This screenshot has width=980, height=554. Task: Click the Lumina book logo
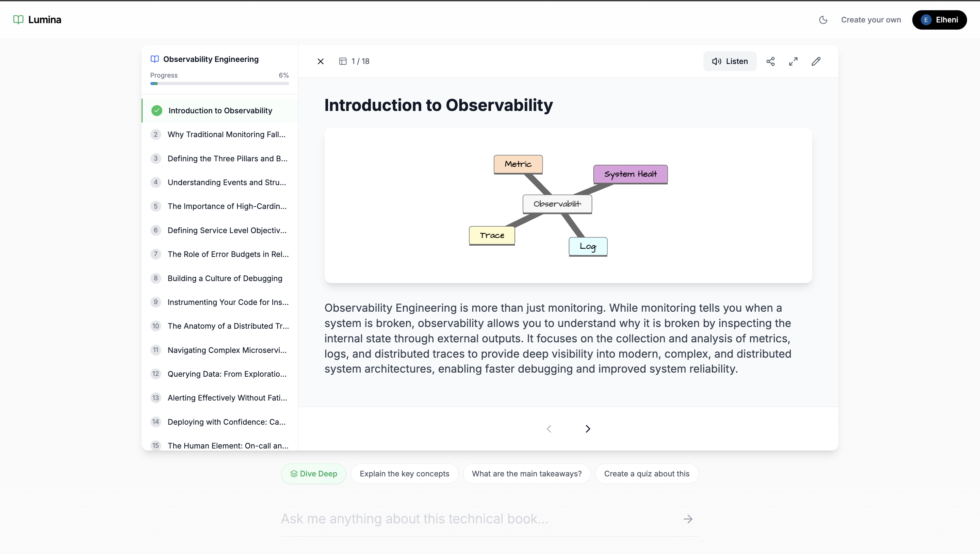click(x=18, y=20)
